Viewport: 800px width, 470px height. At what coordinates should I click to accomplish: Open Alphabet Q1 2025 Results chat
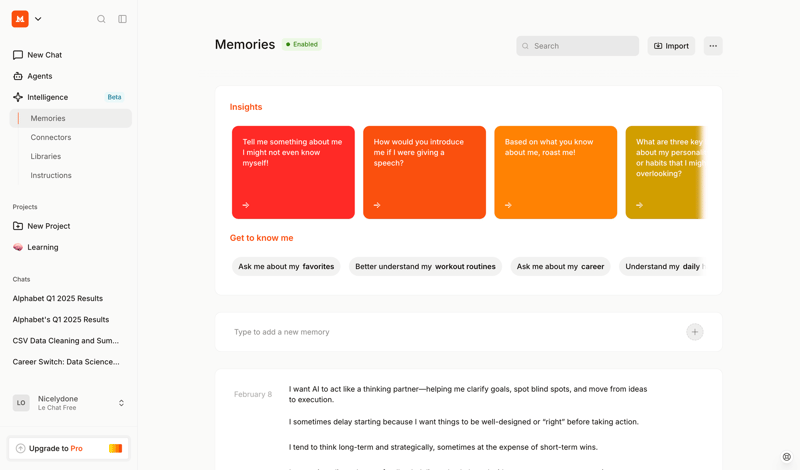tap(58, 298)
